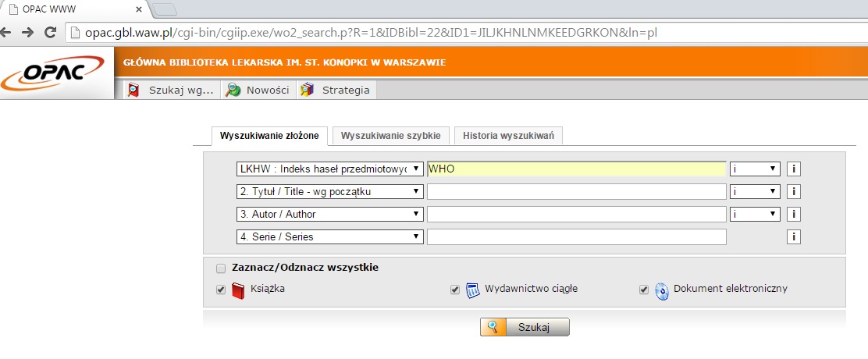This screenshot has height=359, width=868.
Task: Expand the LKHW Indeks haseł przedmiotowych dropdown
Action: [x=330, y=169]
